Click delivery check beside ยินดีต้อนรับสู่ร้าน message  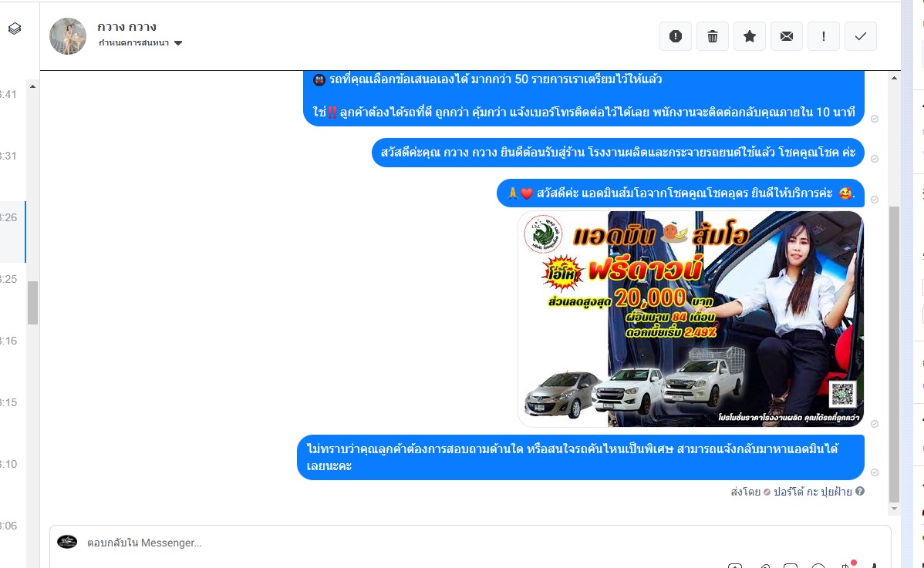click(x=875, y=159)
